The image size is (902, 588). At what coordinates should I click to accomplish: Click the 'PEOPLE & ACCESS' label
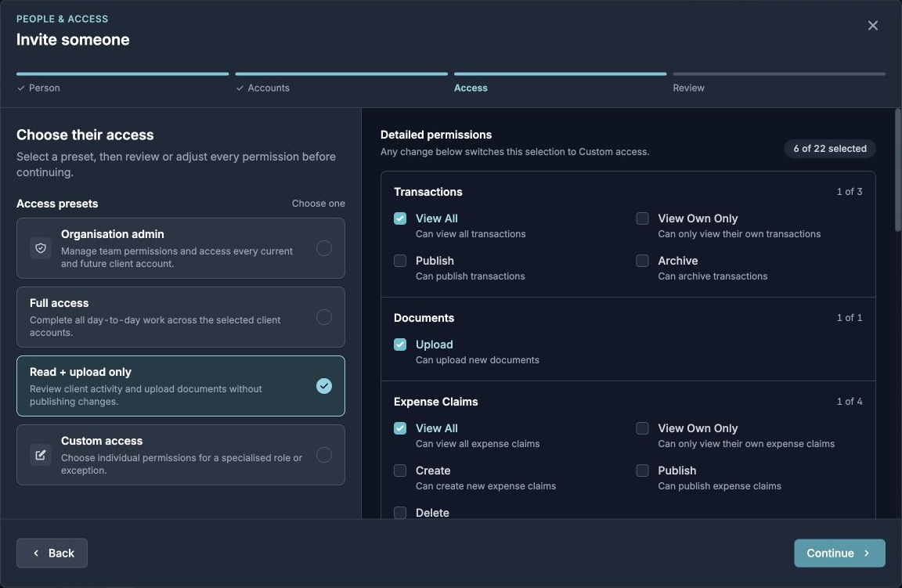(x=62, y=19)
